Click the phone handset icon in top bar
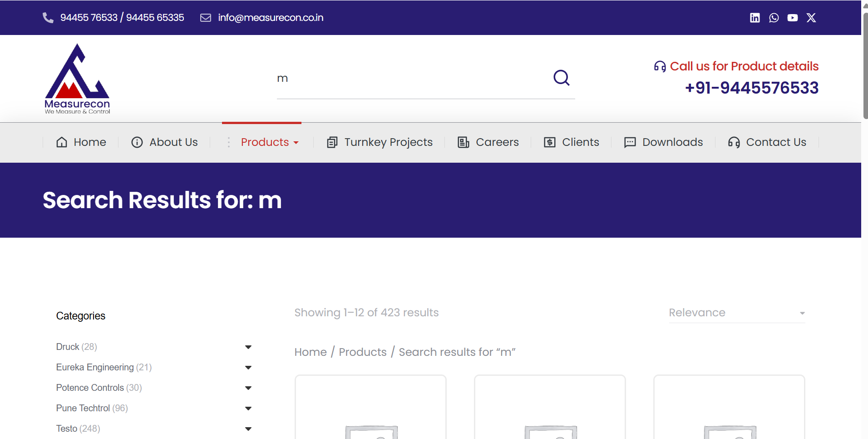 [x=48, y=18]
